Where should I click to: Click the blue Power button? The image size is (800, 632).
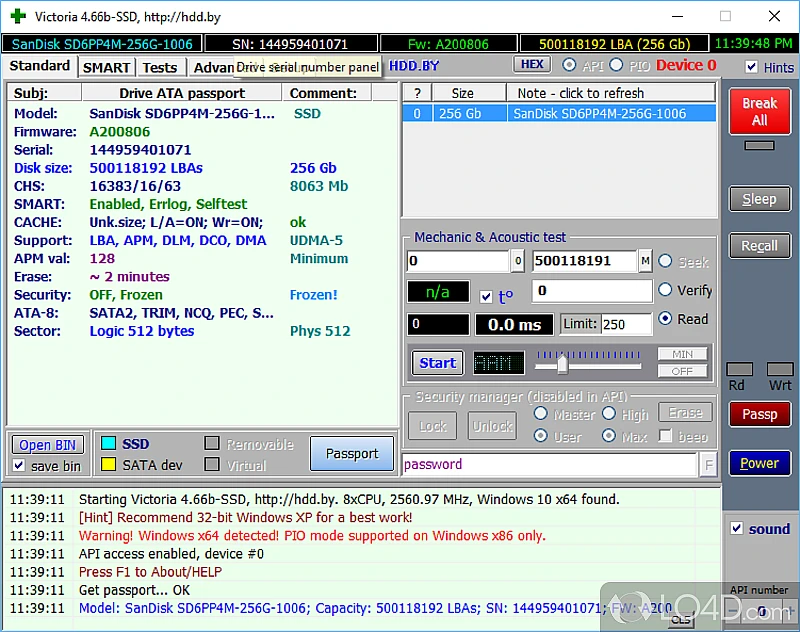pyautogui.click(x=759, y=463)
